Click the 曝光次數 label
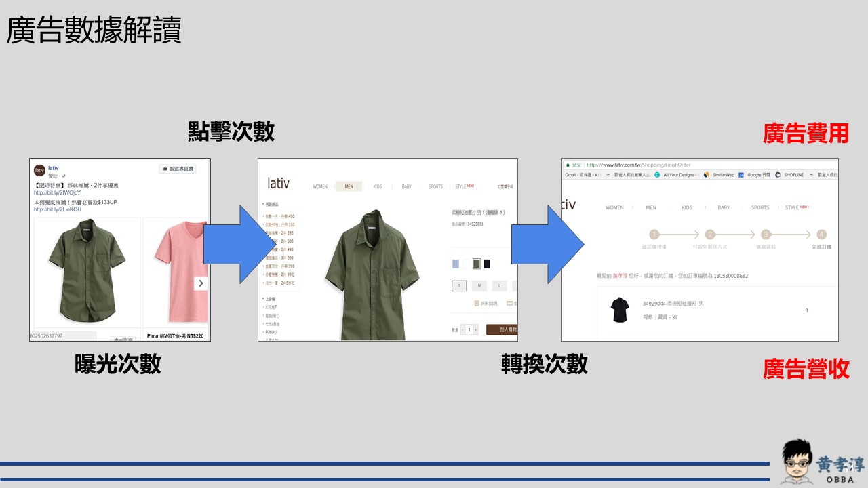The image size is (868, 488). [118, 364]
